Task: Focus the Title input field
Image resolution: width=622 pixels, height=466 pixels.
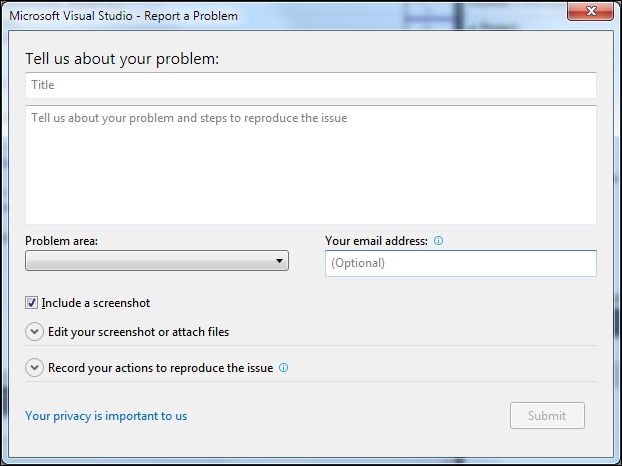Action: point(310,85)
